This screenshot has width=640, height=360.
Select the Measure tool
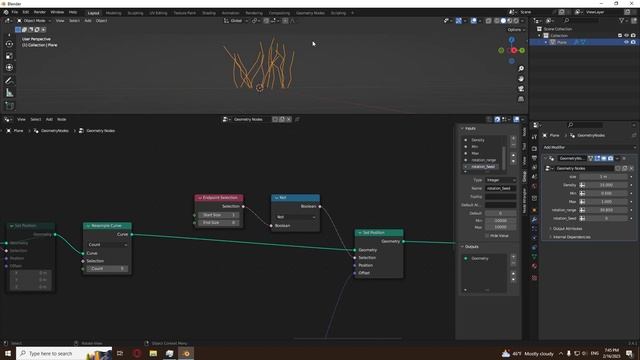(x=9, y=93)
